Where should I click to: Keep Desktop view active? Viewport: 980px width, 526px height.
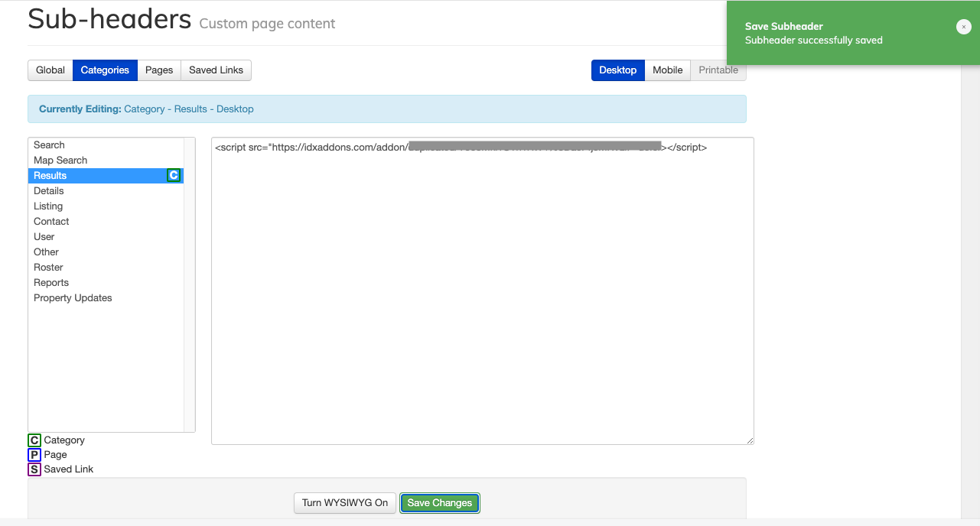(x=617, y=70)
